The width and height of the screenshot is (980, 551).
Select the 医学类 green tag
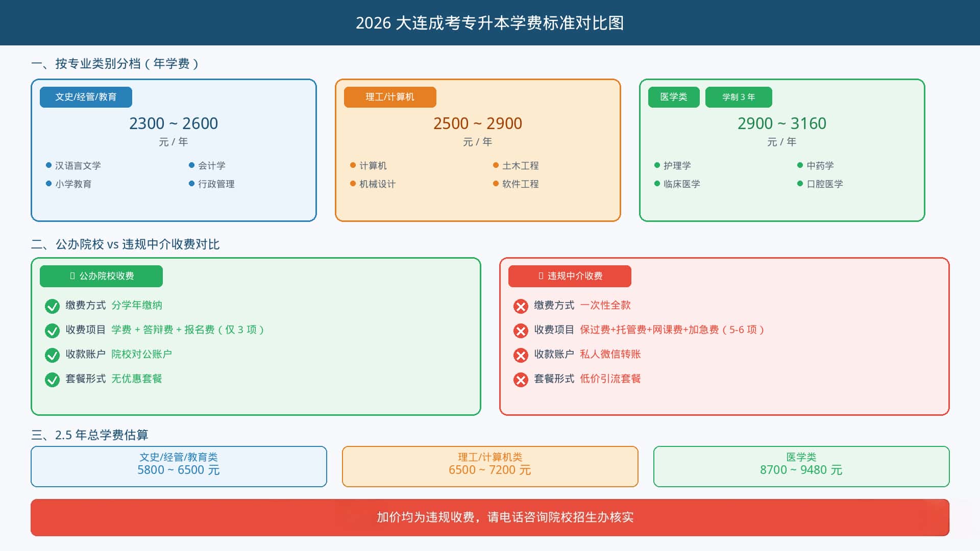pyautogui.click(x=674, y=97)
